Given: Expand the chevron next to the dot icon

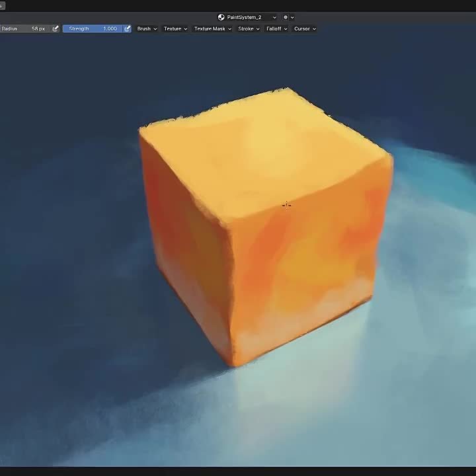Looking at the screenshot, I should click(x=292, y=17).
